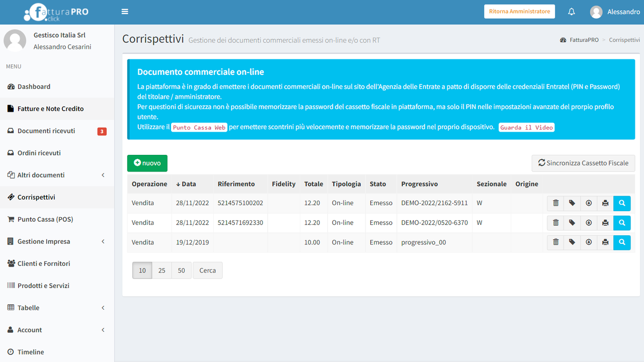Expand the Gestione Impresa submenu

[57, 241]
